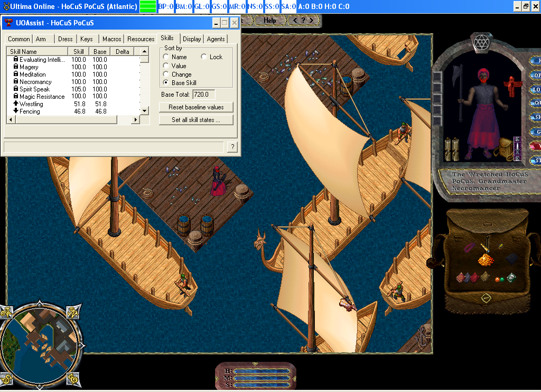Toggle lock state of Magery skill
Screen dimensions: 541x392
click(x=16, y=67)
